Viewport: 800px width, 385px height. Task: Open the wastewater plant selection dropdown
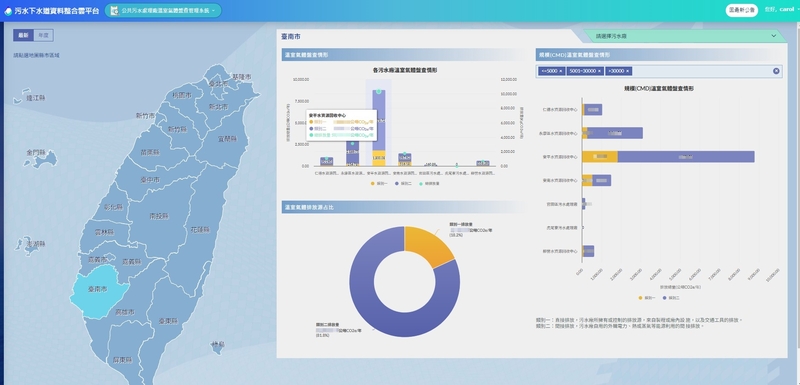[x=684, y=36]
